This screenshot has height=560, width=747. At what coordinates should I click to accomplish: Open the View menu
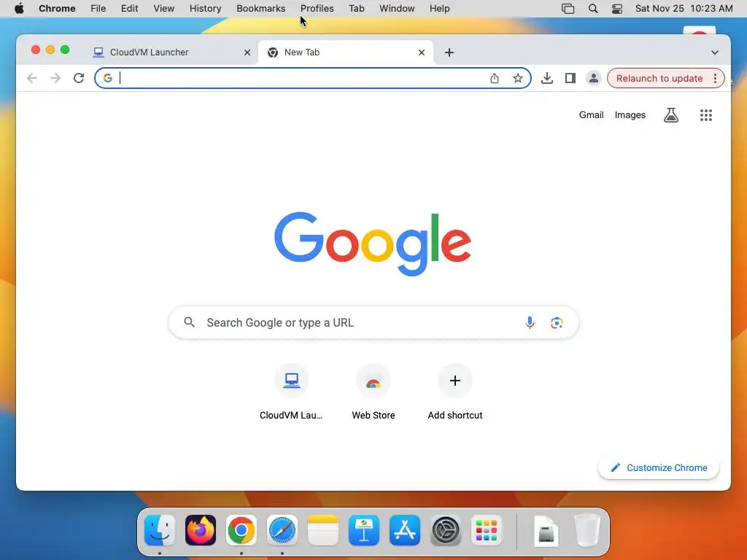[x=164, y=9]
